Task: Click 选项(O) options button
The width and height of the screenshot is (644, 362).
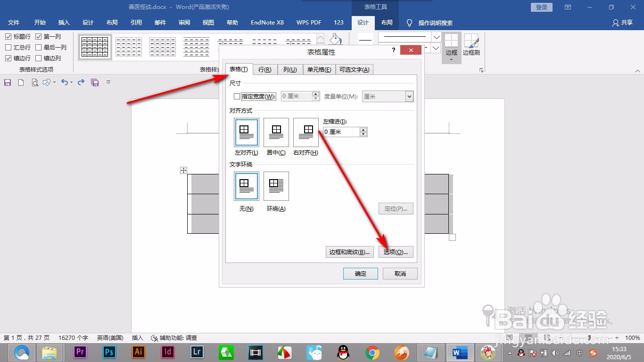Action: 396,252
